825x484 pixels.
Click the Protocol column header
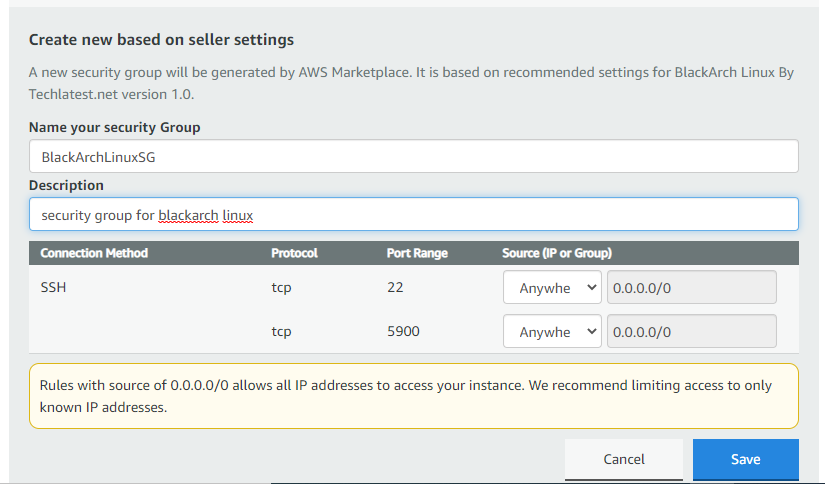coord(294,253)
